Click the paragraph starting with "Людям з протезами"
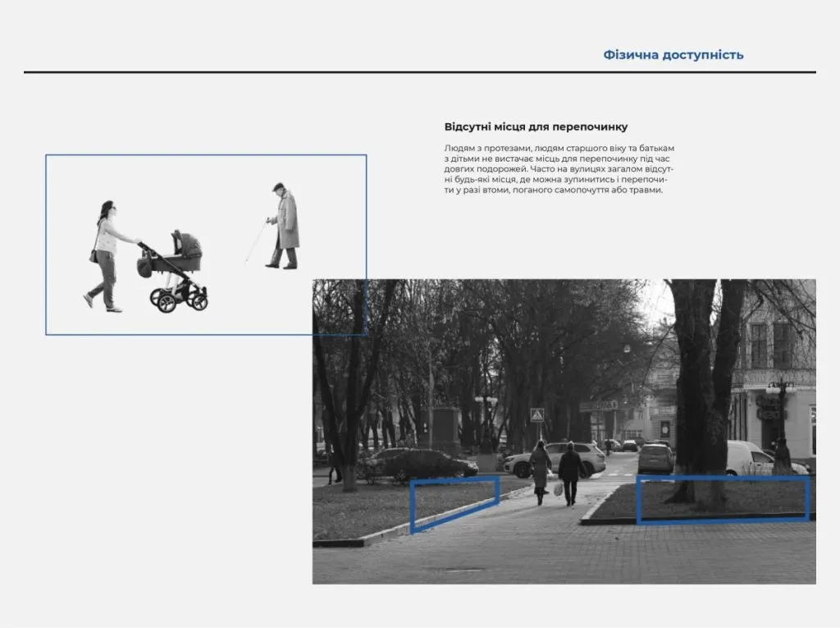 pyautogui.click(x=558, y=169)
